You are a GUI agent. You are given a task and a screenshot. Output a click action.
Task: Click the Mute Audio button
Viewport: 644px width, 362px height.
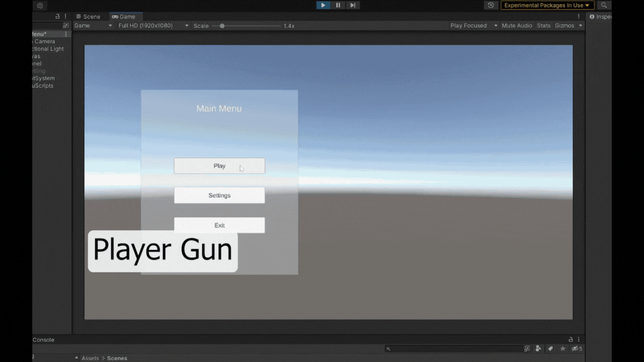[517, 26]
